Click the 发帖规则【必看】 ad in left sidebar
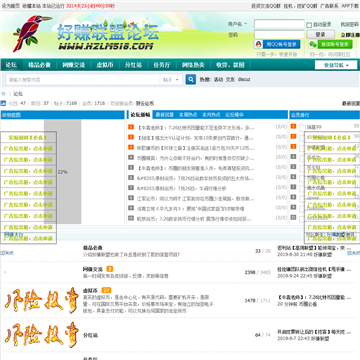This screenshot has height=360, width=360. pos(28,137)
